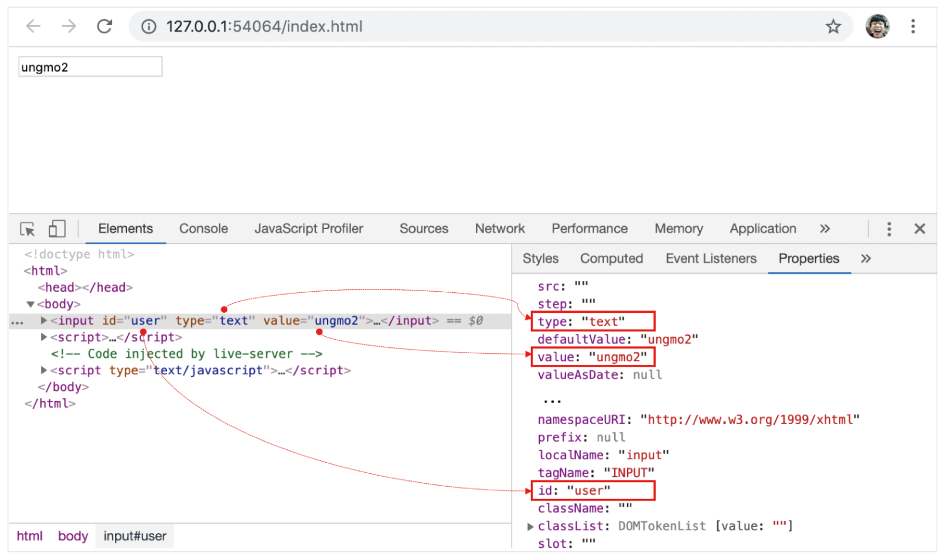Reload the current page

[105, 26]
